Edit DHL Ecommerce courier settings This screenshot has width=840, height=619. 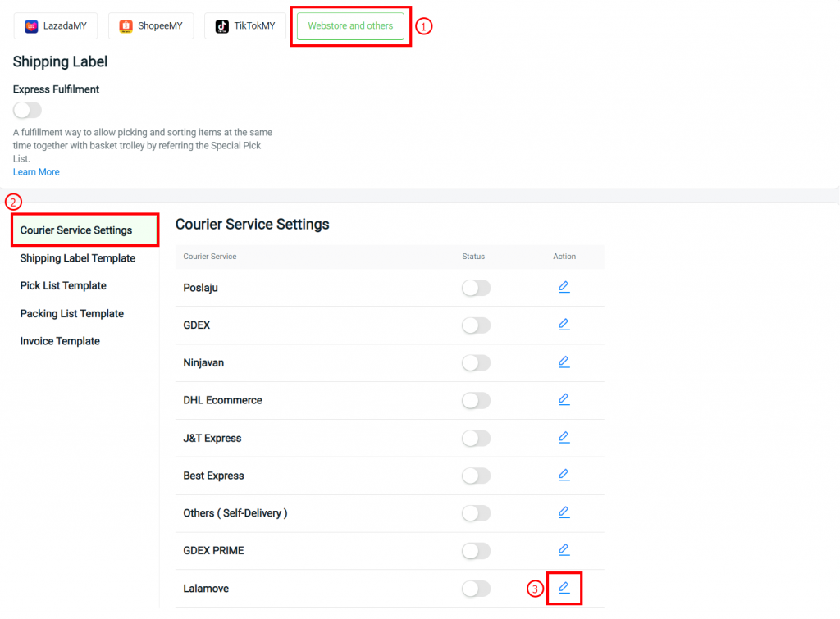tap(564, 399)
